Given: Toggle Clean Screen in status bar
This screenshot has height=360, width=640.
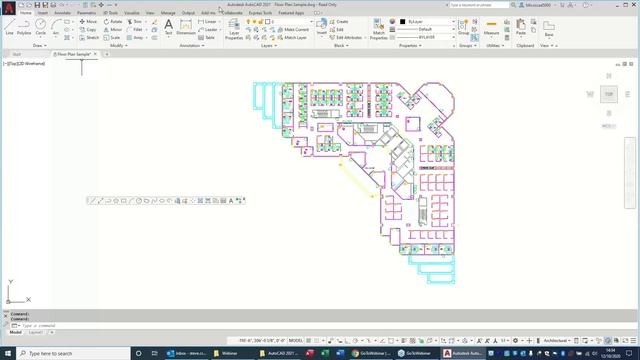Looking at the screenshot, I should [625, 340].
